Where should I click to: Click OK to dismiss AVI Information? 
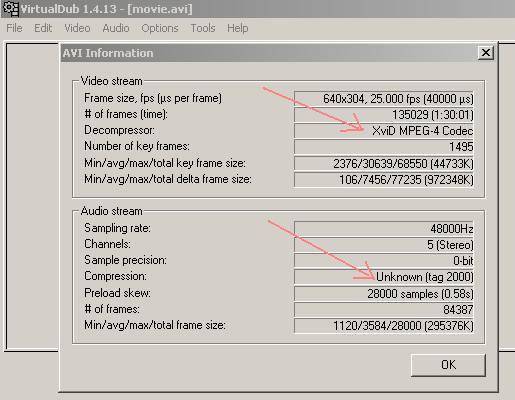pos(448,365)
